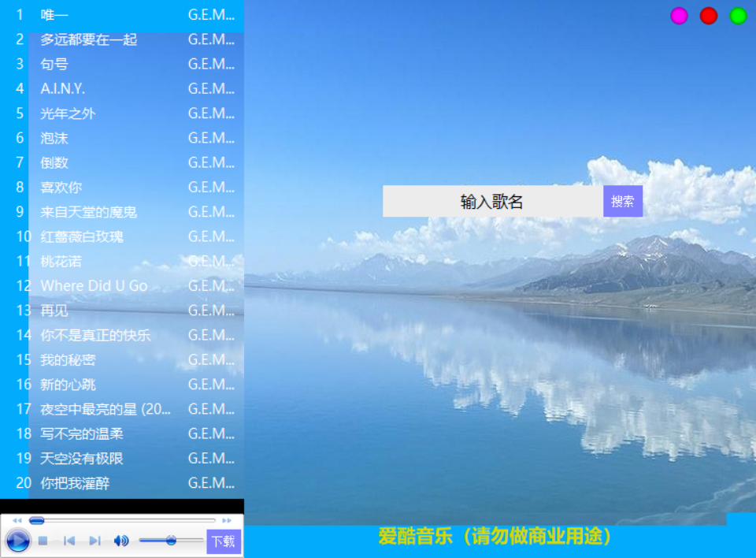Screen dimensions: 756x558
Task: Mute audio using the speaker icon
Action: [x=120, y=540]
